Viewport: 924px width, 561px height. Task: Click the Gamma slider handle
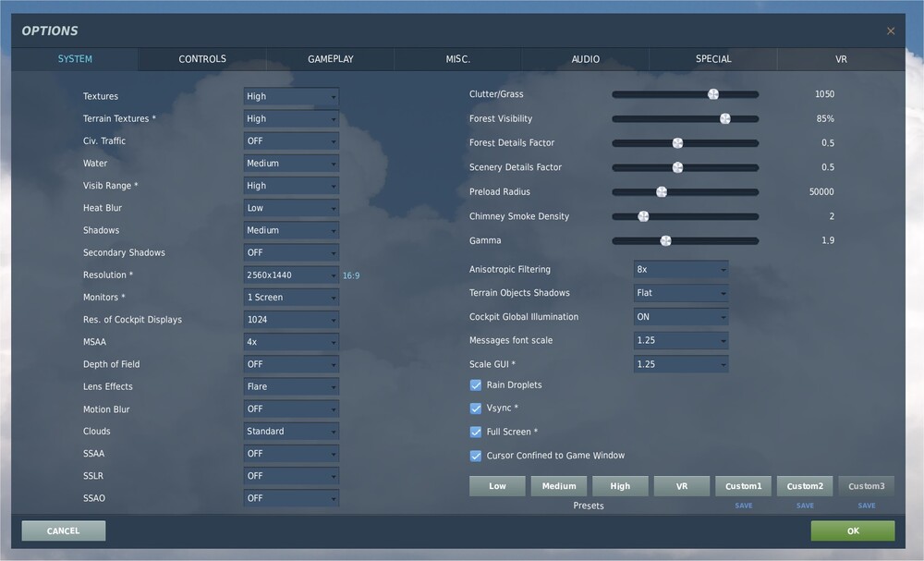coord(665,240)
